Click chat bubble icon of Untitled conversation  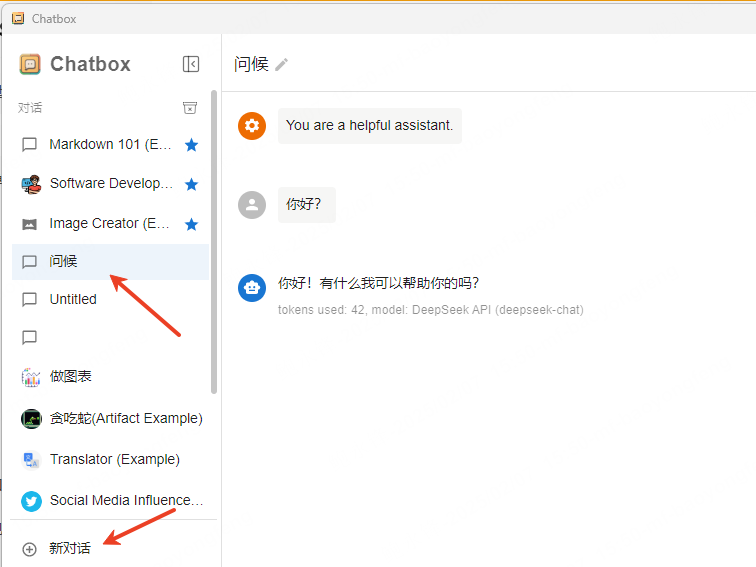pyautogui.click(x=29, y=299)
